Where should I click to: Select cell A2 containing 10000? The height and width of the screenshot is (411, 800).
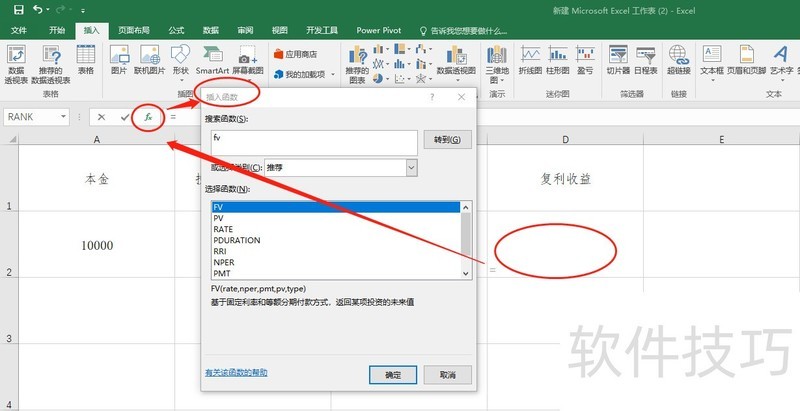(x=97, y=245)
